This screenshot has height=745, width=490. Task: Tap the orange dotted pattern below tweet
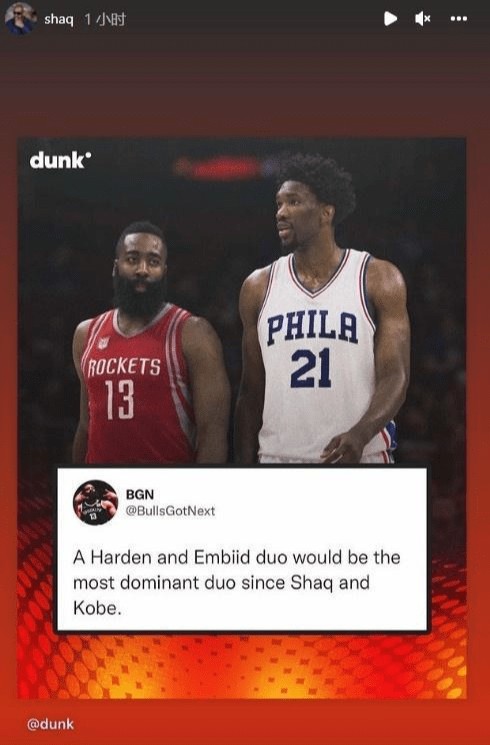pyautogui.click(x=242, y=665)
